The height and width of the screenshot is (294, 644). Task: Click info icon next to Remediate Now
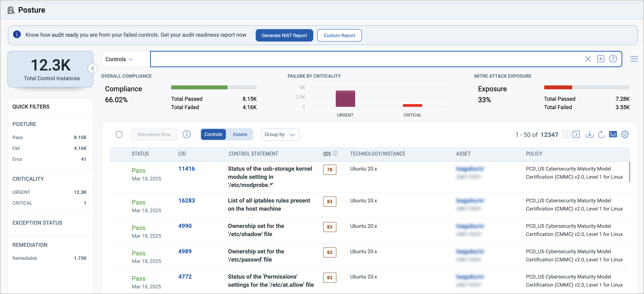186,135
